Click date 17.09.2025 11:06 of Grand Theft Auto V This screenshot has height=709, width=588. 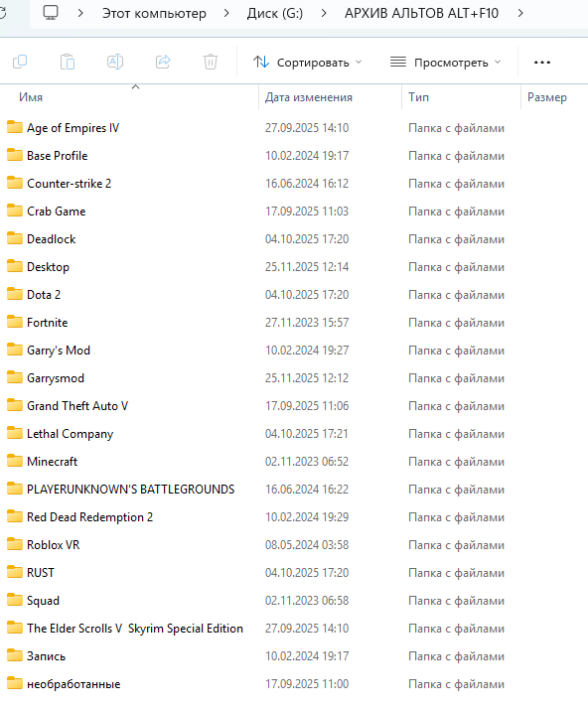[307, 406]
